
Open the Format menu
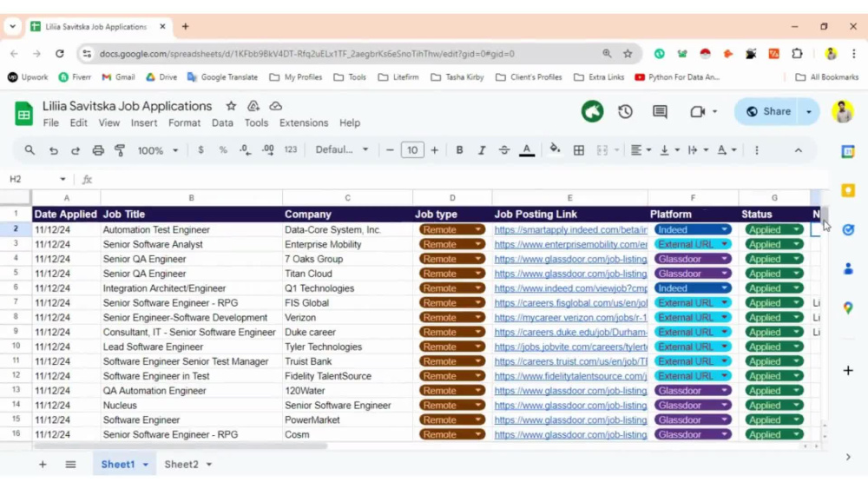coord(184,123)
